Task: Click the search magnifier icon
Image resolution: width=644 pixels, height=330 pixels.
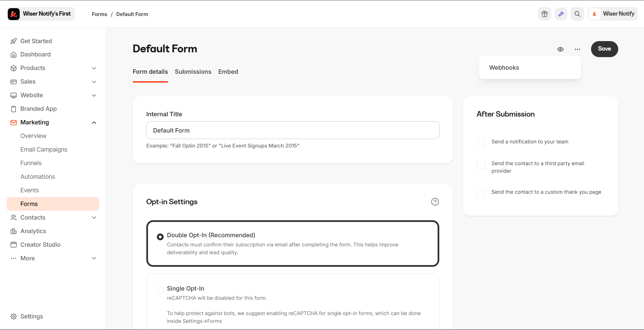Action: pos(577,14)
